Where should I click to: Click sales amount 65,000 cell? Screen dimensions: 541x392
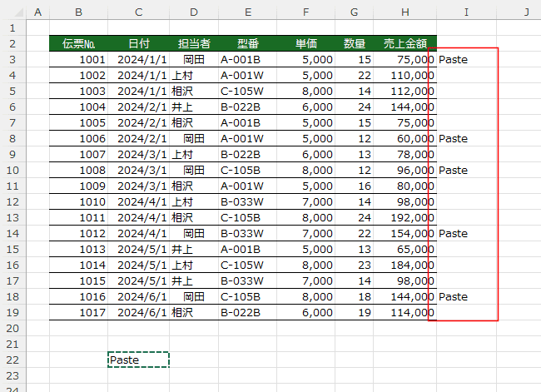(x=405, y=250)
